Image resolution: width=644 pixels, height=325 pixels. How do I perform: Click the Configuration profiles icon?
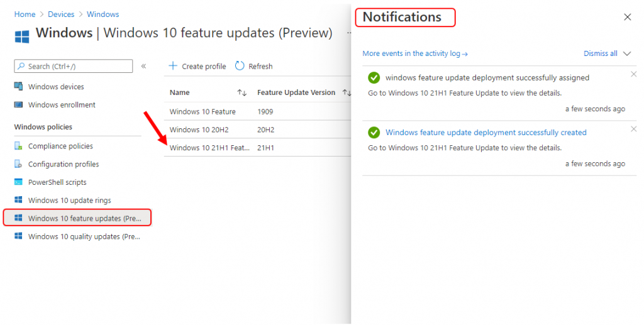click(18, 163)
